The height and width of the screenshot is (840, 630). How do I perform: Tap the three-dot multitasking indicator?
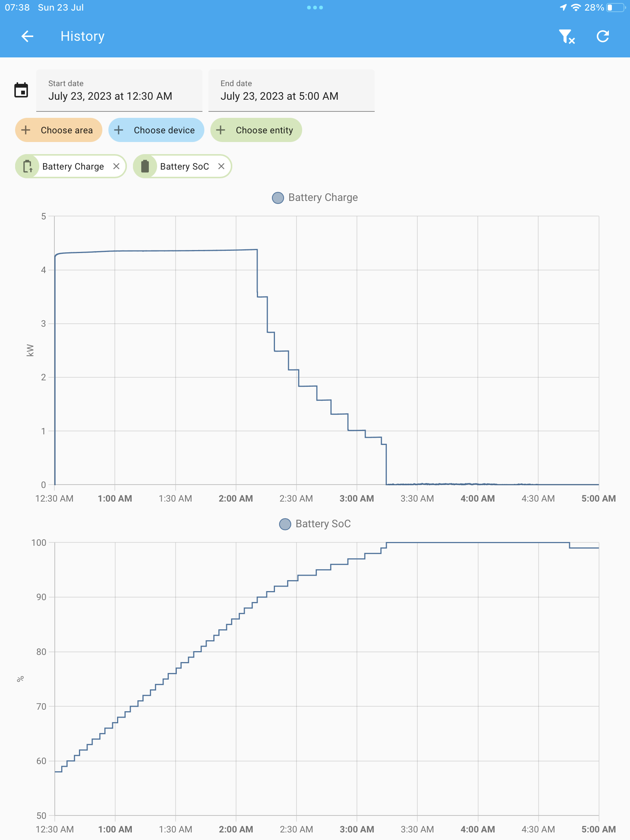pyautogui.click(x=315, y=8)
